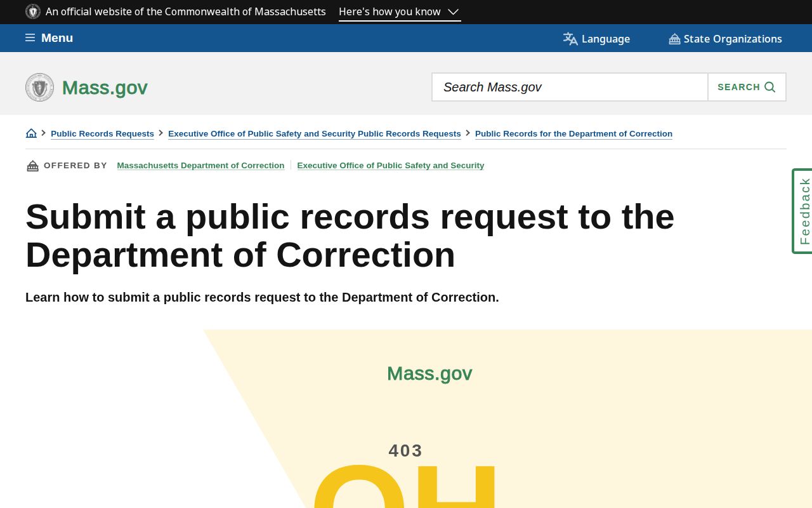Open the Feedback side tab
This screenshot has width=812, height=508.
pyautogui.click(x=802, y=211)
